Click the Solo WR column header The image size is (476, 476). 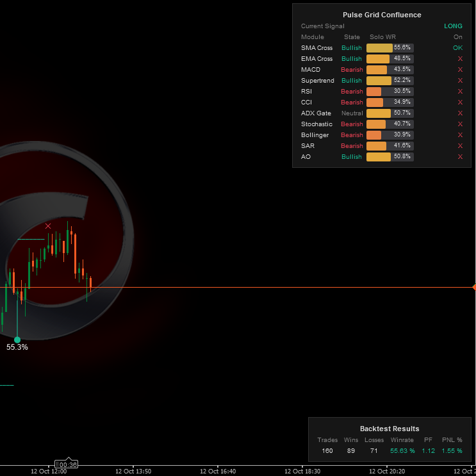click(x=382, y=37)
